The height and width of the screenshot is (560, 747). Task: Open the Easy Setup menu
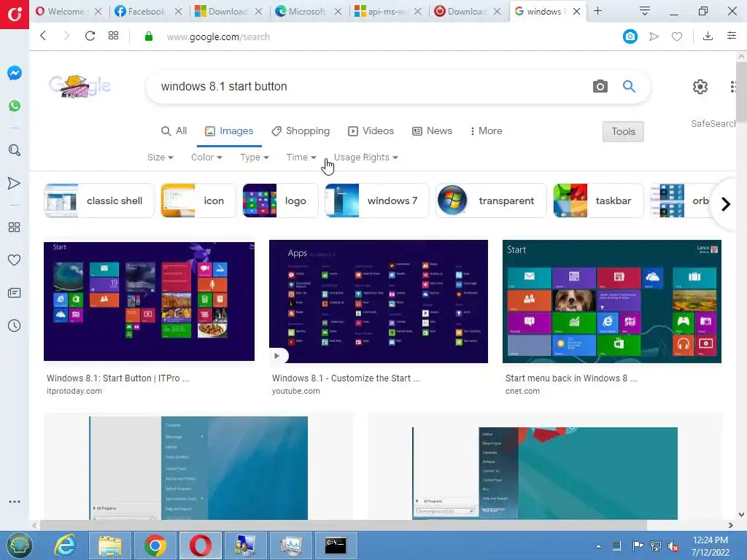click(x=732, y=36)
